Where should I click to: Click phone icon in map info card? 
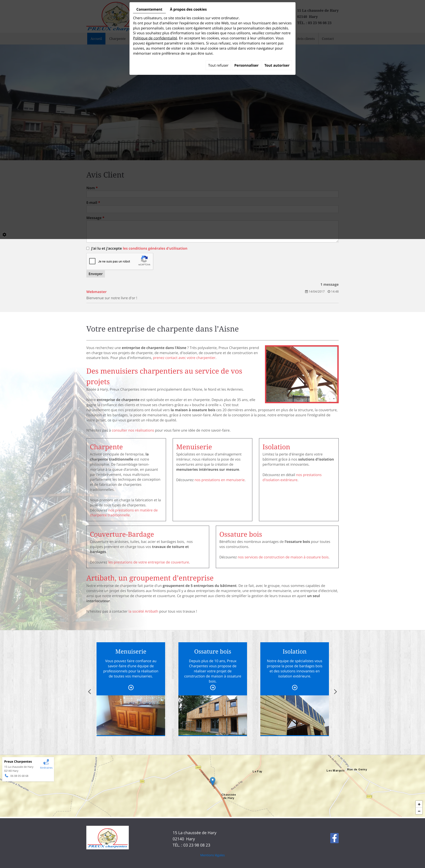tap(6, 776)
